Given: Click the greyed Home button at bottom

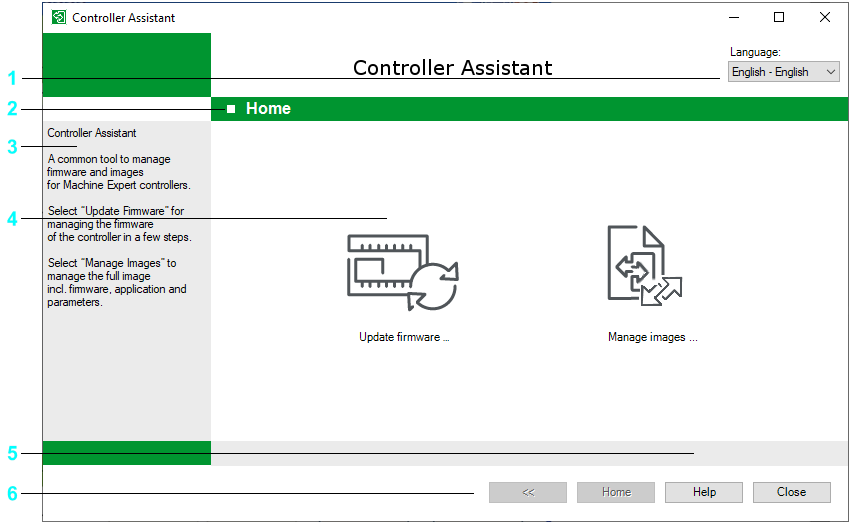Looking at the screenshot, I should coord(616,492).
